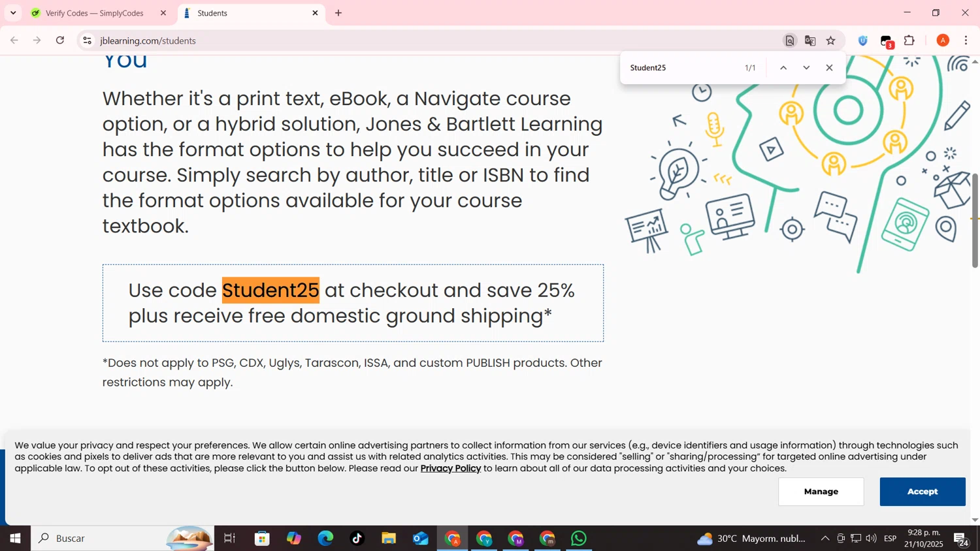Screen dimensions: 980x551
Task: Open the Chrome profile avatar
Action: (943, 40)
